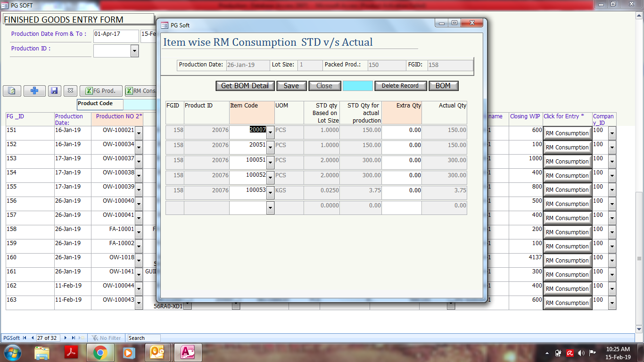The width and height of the screenshot is (644, 362).
Task: Click the blue plus add-record button
Action: coord(34,91)
